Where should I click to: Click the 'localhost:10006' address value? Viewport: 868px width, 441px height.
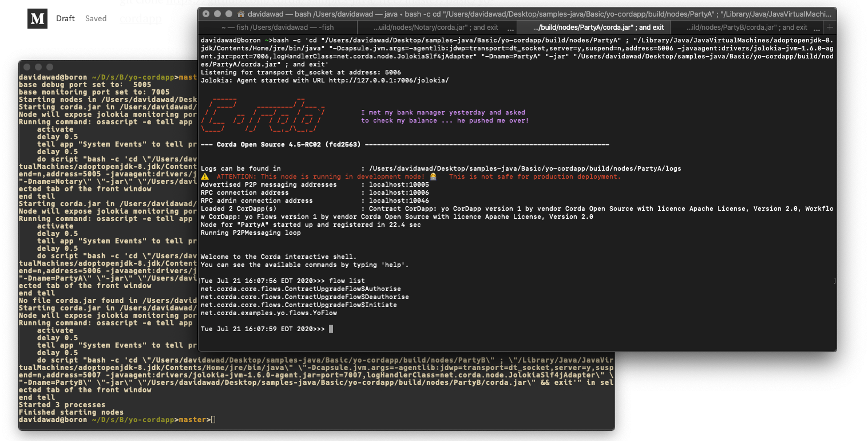tap(399, 192)
